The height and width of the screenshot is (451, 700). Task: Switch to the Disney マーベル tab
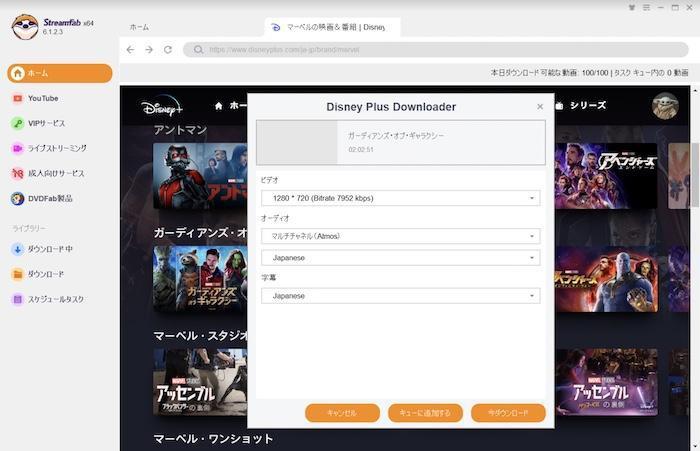point(333,27)
